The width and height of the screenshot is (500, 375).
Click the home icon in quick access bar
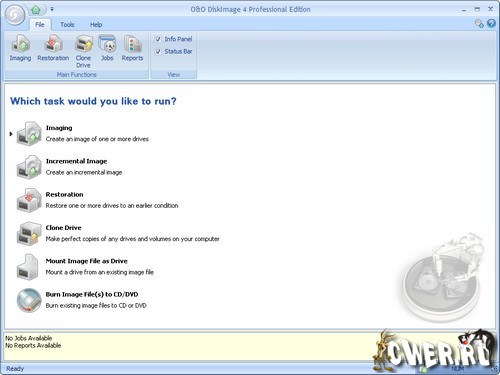(36, 10)
